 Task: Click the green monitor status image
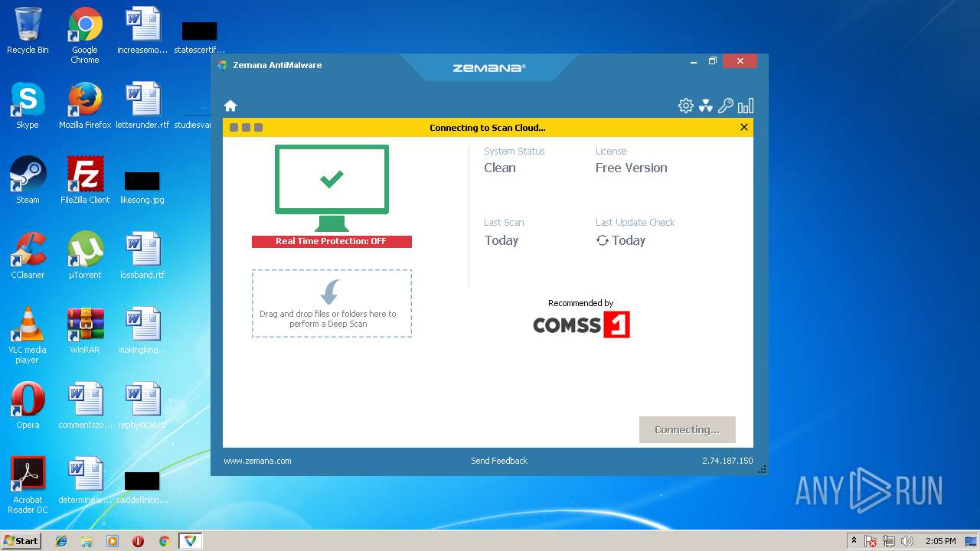332,188
